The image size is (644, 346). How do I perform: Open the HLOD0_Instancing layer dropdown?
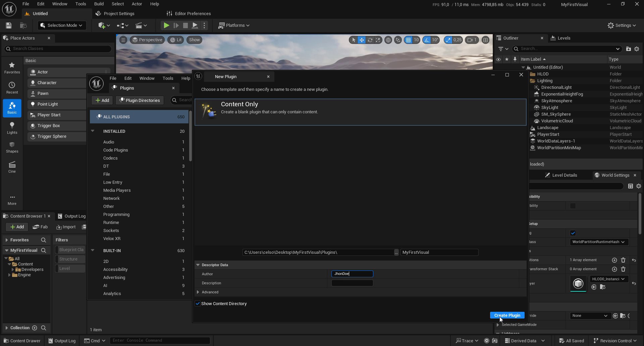point(608,279)
